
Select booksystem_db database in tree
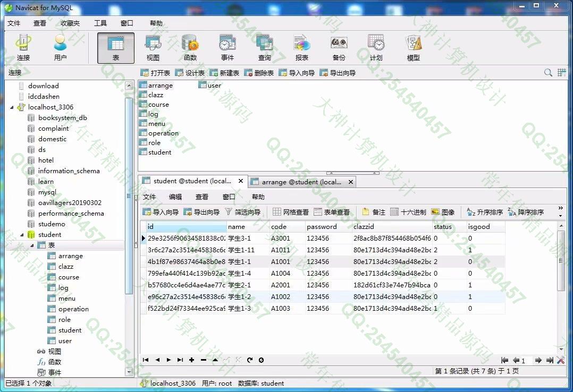63,117
